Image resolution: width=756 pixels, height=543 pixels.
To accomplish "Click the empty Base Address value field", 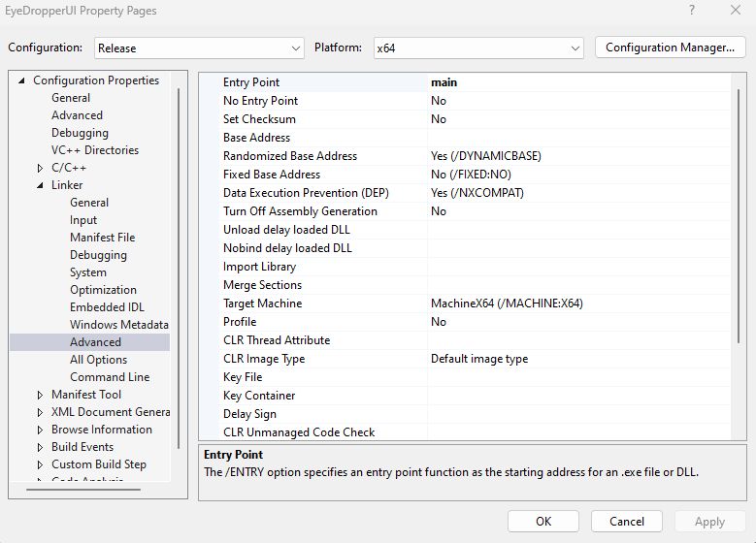I will pos(578,138).
